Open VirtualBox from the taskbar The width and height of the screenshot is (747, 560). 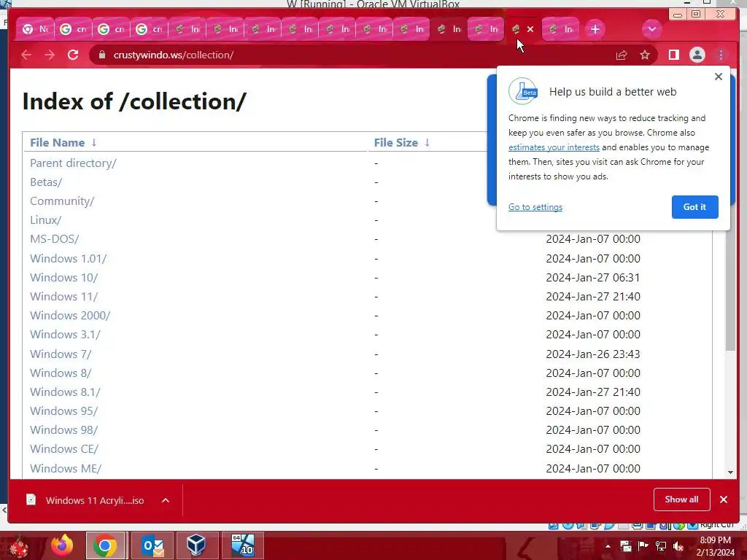tap(196, 545)
